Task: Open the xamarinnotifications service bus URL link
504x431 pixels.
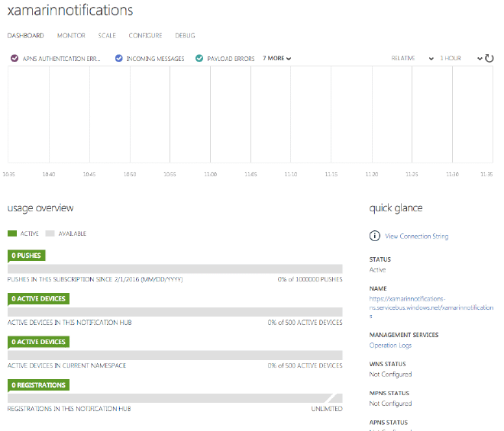Action: (x=431, y=307)
